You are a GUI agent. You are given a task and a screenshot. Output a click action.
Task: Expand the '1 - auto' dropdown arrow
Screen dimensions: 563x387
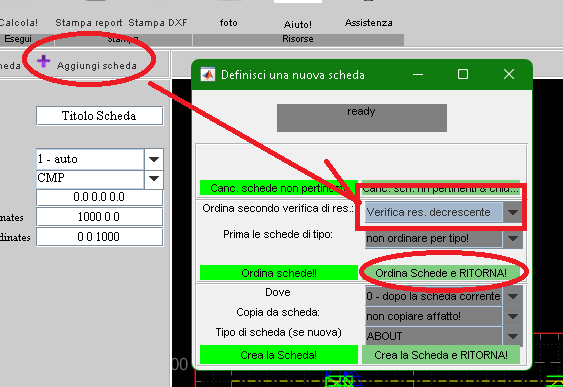pos(154,159)
